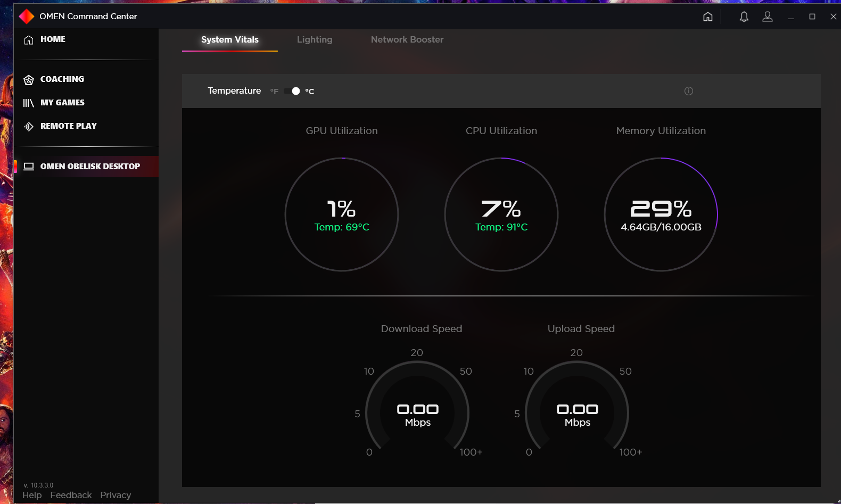841x504 pixels.
Task: Click the CPU utilization 7% gauge
Action: [x=501, y=214]
